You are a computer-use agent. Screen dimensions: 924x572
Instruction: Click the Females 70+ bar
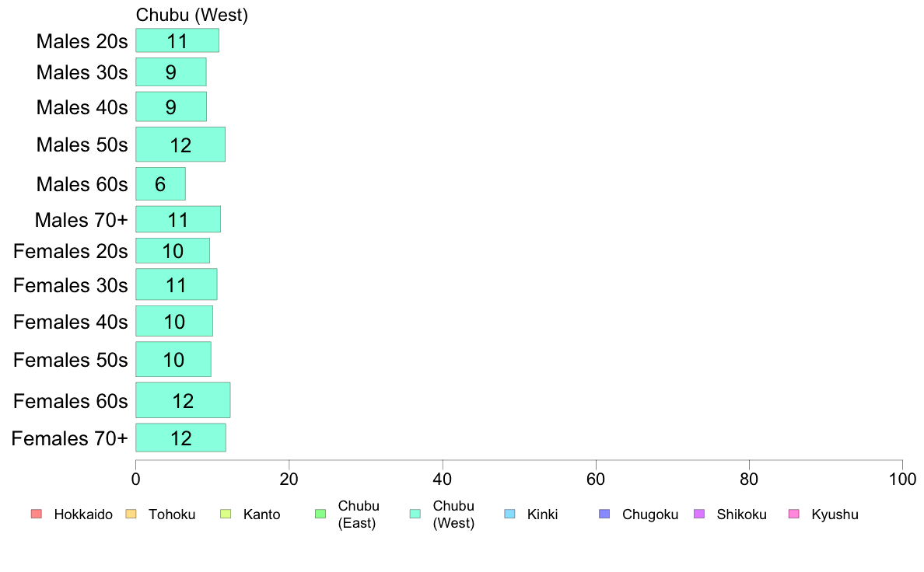click(x=181, y=438)
